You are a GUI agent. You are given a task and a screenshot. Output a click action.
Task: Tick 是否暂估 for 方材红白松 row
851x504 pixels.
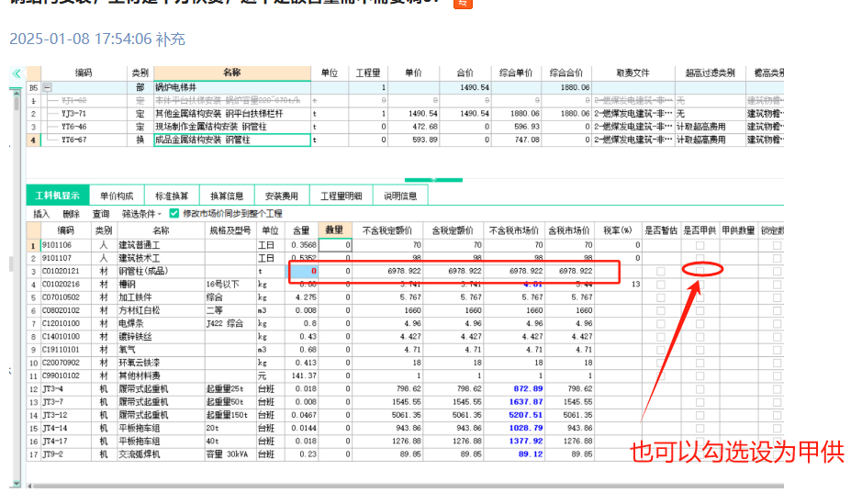click(x=660, y=310)
